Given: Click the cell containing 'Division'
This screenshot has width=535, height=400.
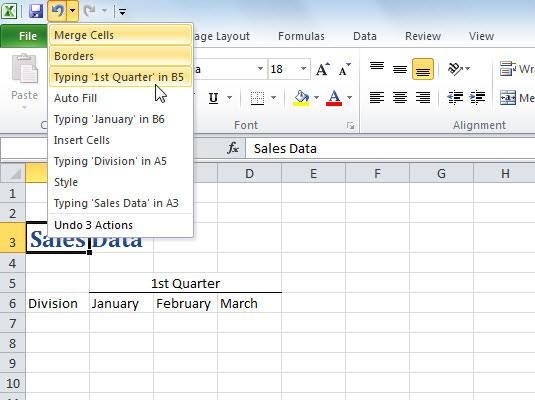Looking at the screenshot, I should click(x=57, y=303).
